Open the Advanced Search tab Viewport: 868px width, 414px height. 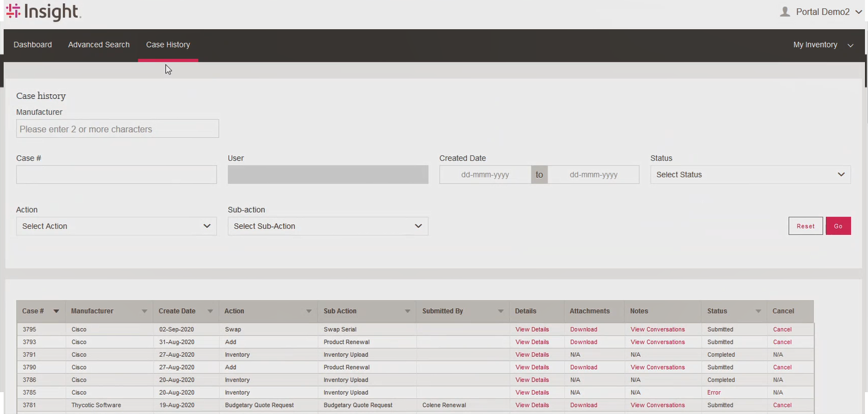point(99,45)
